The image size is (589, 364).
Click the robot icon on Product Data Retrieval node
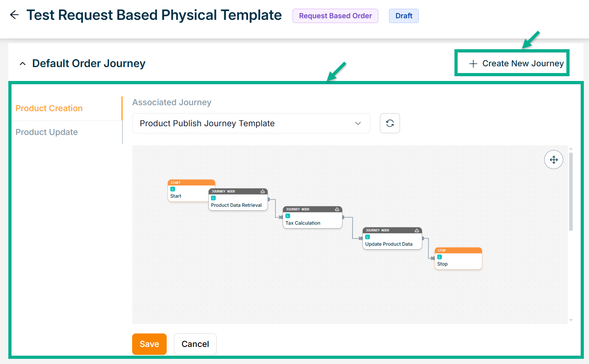[x=263, y=191]
